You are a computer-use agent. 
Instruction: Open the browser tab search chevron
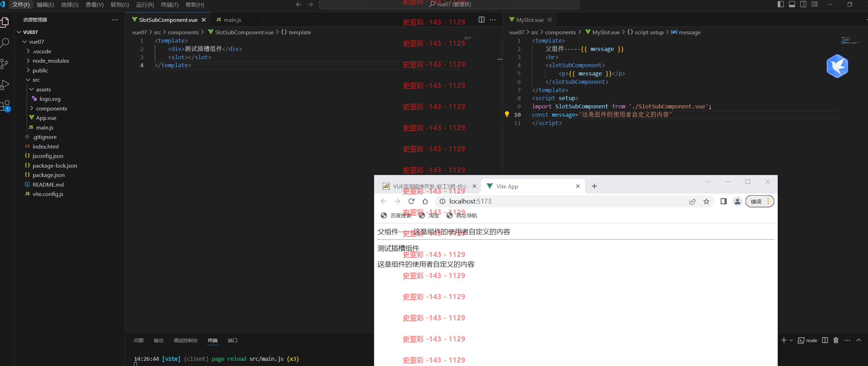pyautogui.click(x=708, y=182)
